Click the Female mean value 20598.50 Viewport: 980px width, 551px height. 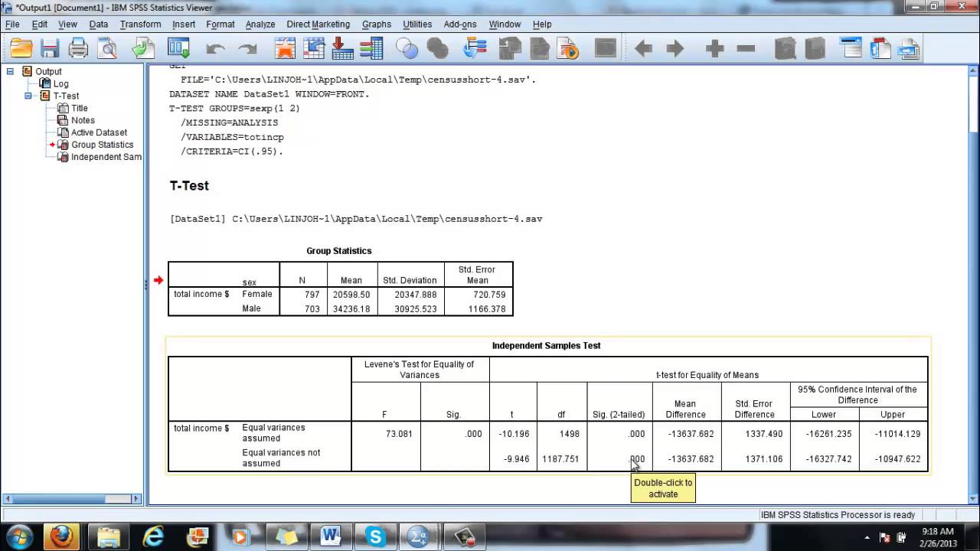[x=351, y=295]
